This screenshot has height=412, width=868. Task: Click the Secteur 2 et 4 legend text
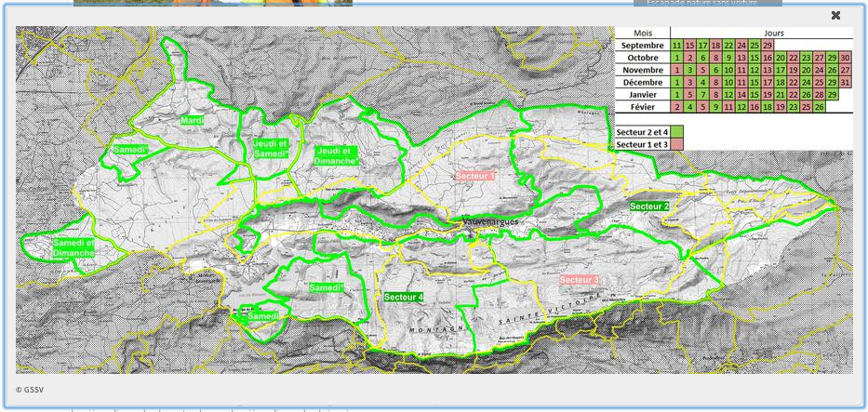(x=642, y=132)
